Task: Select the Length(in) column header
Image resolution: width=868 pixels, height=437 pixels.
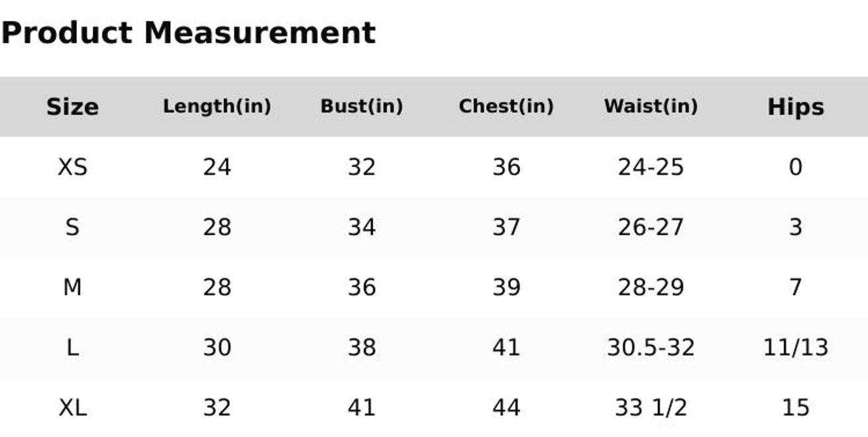Action: click(x=217, y=107)
